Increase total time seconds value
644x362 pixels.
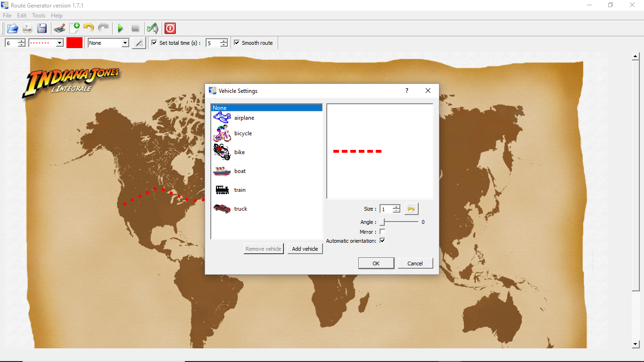[x=223, y=41]
